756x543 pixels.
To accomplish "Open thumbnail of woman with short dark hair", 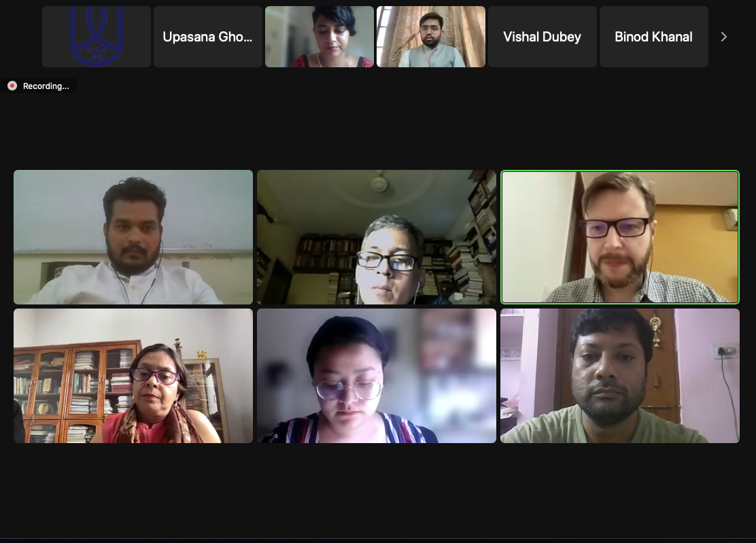I will [x=319, y=37].
